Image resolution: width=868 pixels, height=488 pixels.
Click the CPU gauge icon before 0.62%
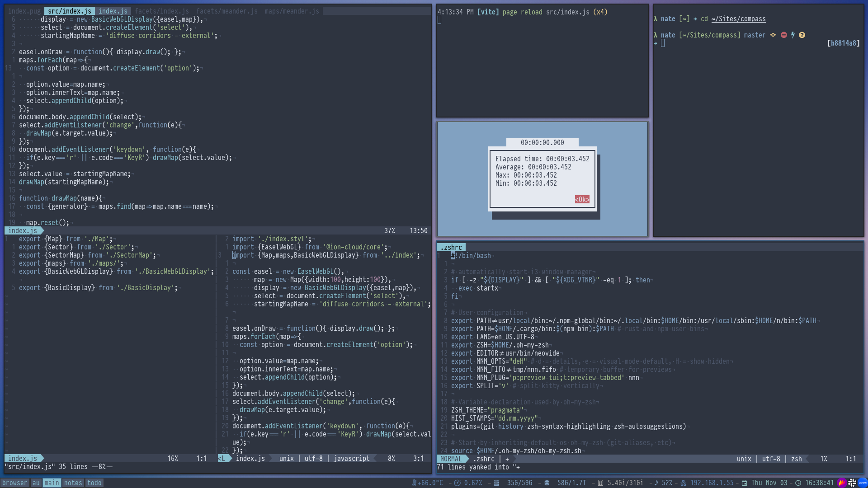457,483
